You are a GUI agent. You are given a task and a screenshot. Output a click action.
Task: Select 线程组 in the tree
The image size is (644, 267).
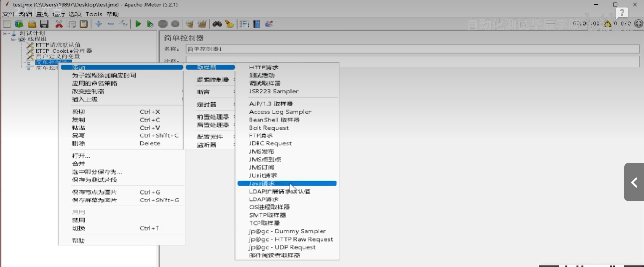point(37,39)
